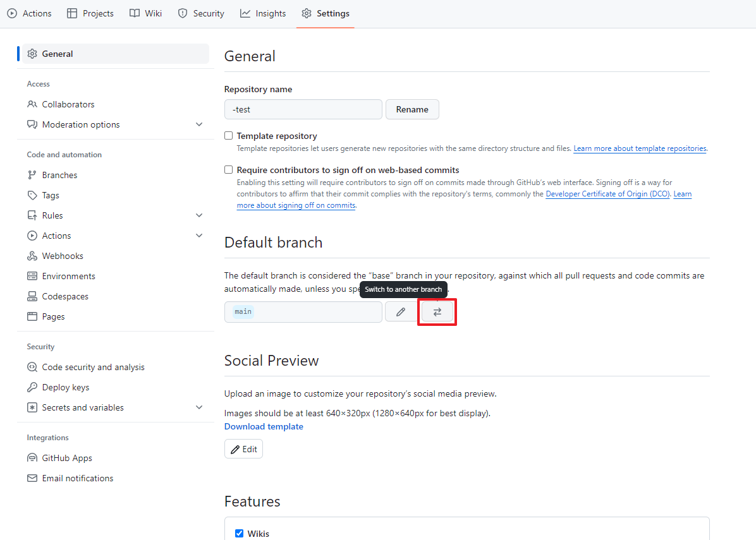756x540 pixels.
Task: Expand Secrets and variables chevron
Action: [x=199, y=407]
